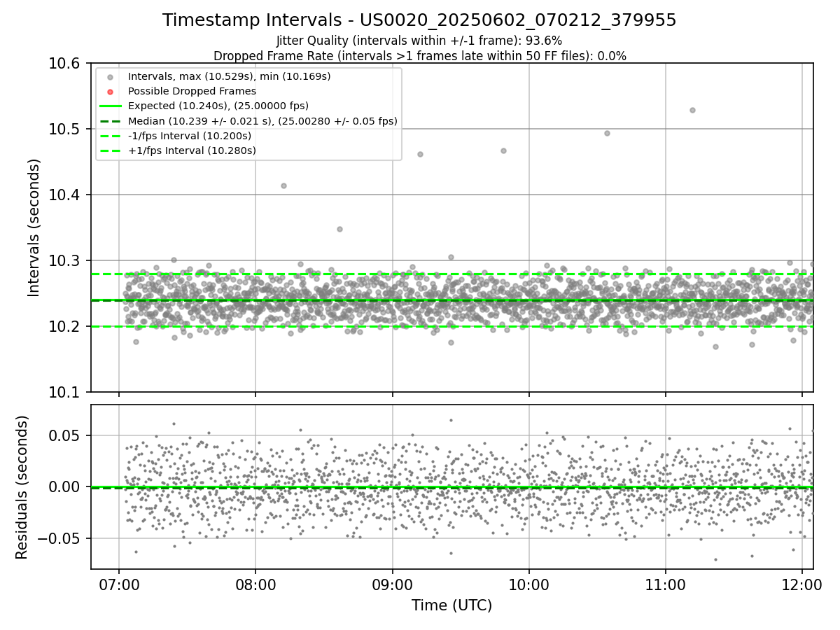840x630 pixels.
Task: Click the plot title 'Timestamp Intervals - US0020_20250602_070212_379955'
Action: point(419,20)
